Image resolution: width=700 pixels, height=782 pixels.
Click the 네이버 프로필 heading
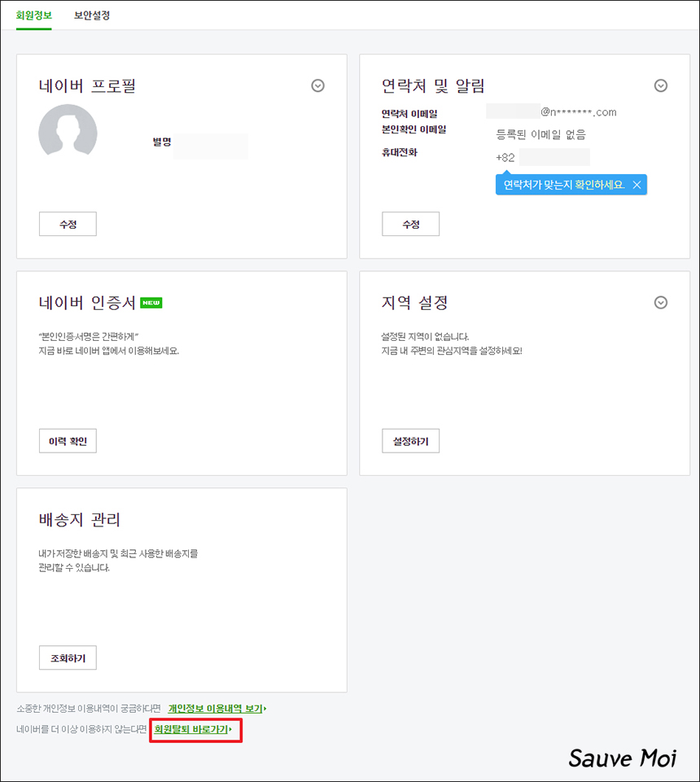(87, 85)
